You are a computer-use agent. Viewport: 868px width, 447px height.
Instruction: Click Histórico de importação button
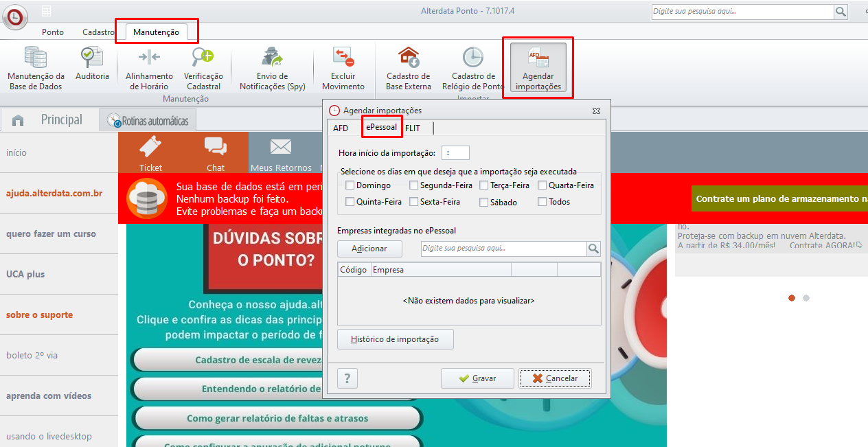(395, 339)
